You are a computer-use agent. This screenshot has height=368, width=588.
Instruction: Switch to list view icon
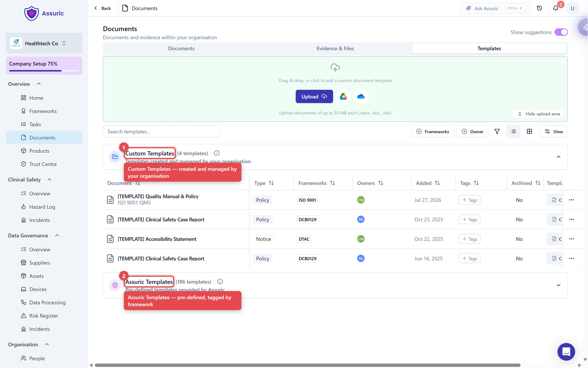point(513,132)
